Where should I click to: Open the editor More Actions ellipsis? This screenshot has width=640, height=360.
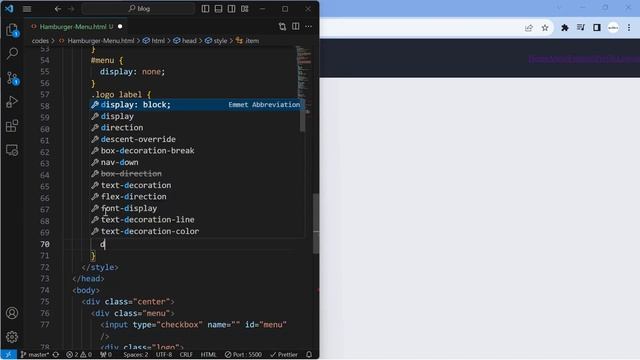pos(309,27)
